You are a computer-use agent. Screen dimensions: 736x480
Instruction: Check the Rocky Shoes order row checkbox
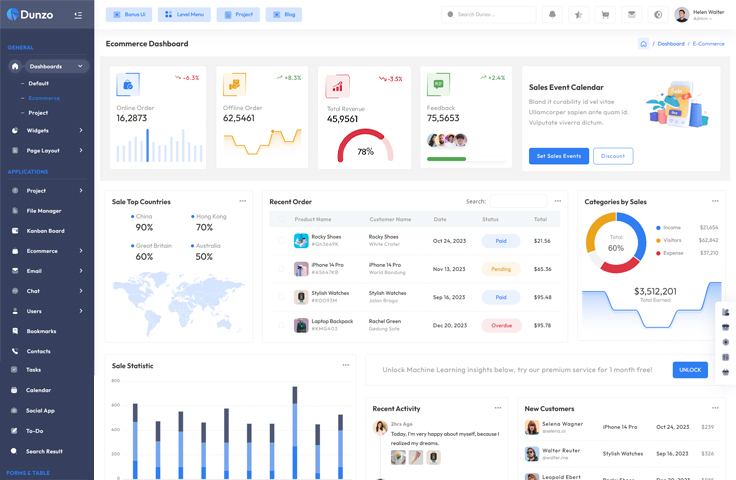pyautogui.click(x=281, y=241)
